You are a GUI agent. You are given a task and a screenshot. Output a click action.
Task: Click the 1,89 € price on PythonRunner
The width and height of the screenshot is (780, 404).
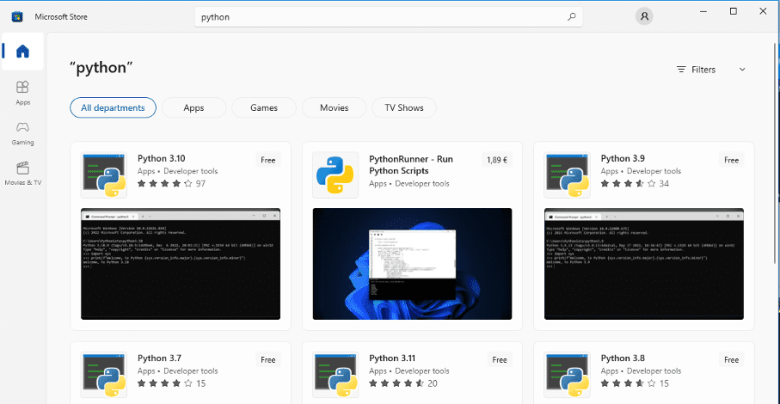[497, 160]
